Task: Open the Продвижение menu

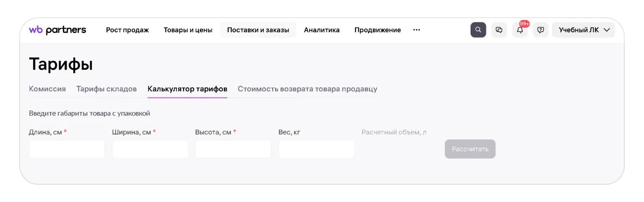Action: point(378,30)
